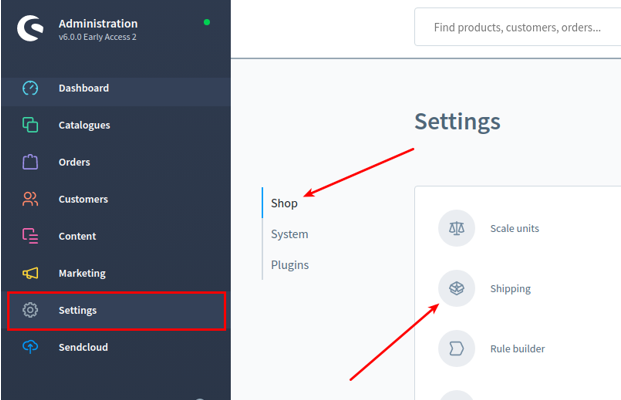The image size is (621, 400).
Task: Click the Settings gear icon
Action: point(30,310)
